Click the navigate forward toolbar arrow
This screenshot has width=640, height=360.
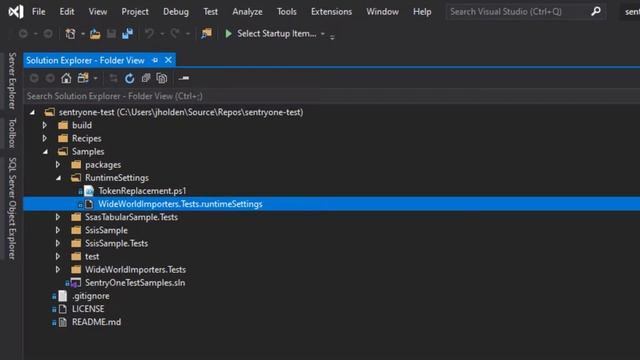coord(48,34)
